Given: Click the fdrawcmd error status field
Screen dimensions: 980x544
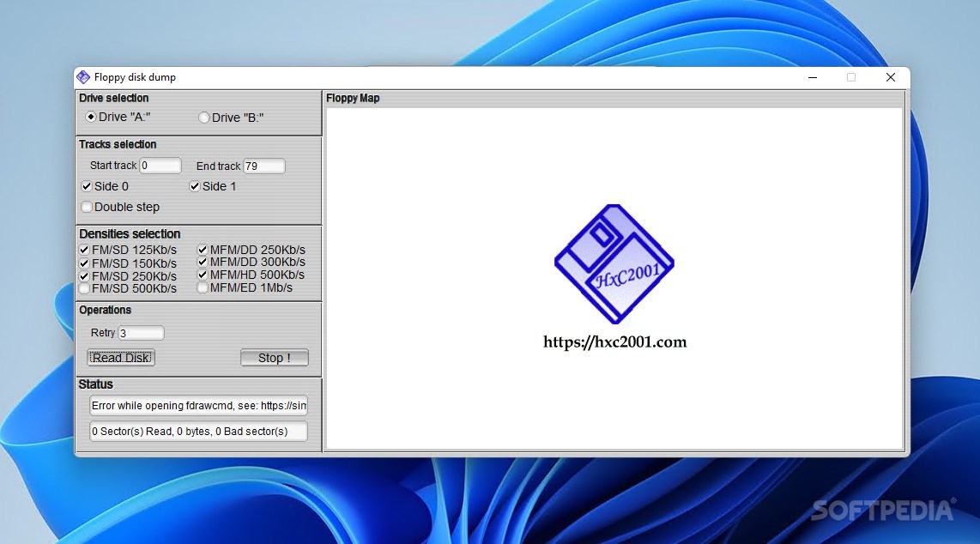Looking at the screenshot, I should click(198, 406).
